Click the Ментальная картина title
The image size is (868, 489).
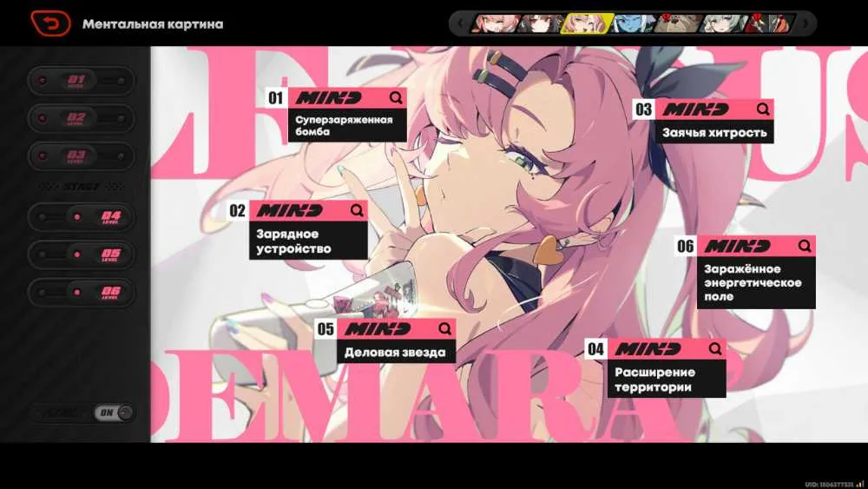coord(153,23)
